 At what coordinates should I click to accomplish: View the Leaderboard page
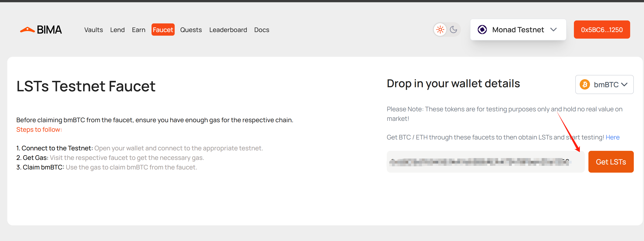(x=228, y=30)
